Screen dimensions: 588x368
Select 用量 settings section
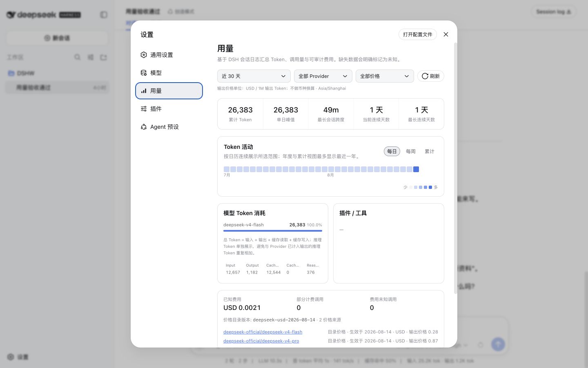point(169,91)
